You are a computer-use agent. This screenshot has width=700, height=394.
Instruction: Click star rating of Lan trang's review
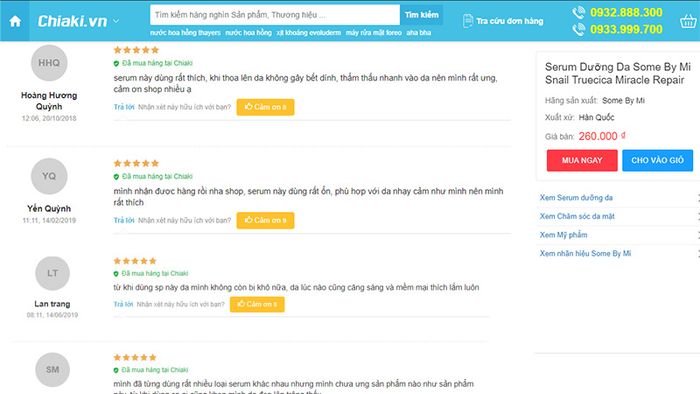135,261
